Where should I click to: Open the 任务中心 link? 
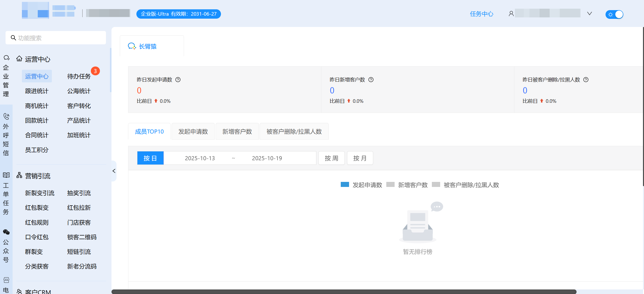point(481,14)
